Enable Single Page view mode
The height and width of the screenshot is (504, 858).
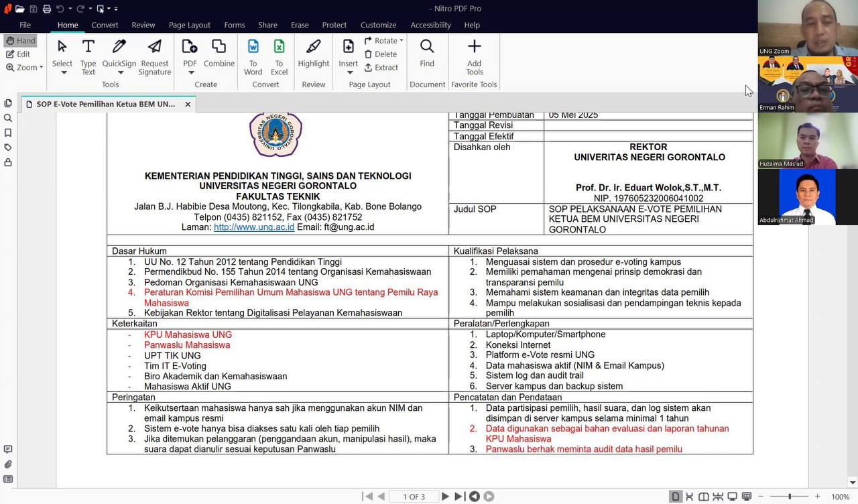pos(676,497)
